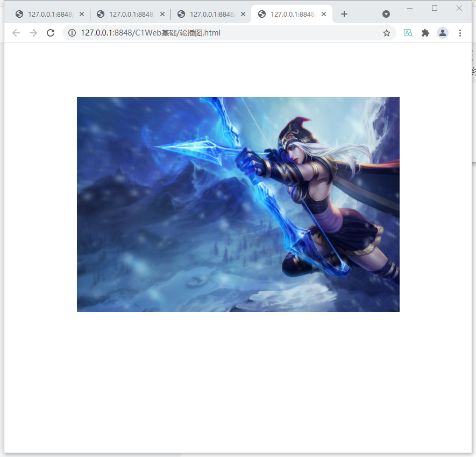Open a new tab with plus button
The width and height of the screenshot is (476, 457).
pyautogui.click(x=344, y=14)
